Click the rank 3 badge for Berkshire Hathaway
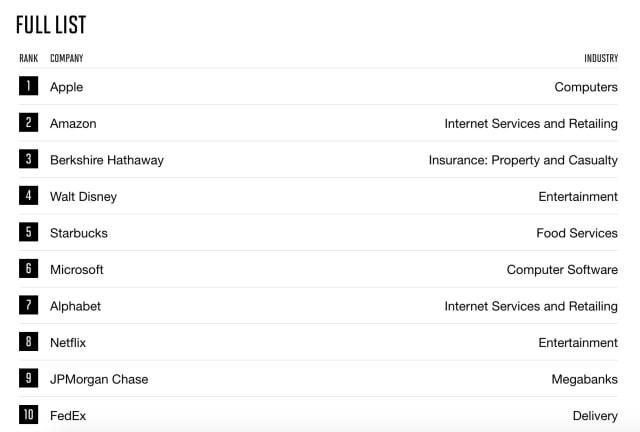 (28, 159)
